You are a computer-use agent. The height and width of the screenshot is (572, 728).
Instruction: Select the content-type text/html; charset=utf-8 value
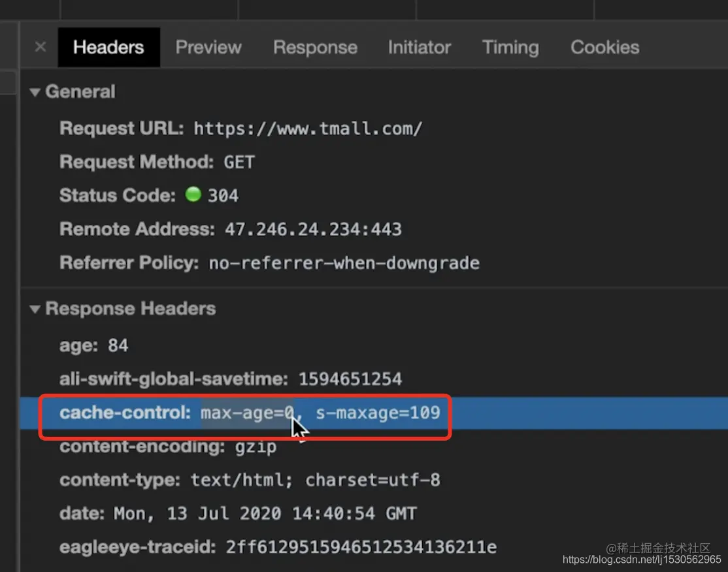tap(315, 480)
